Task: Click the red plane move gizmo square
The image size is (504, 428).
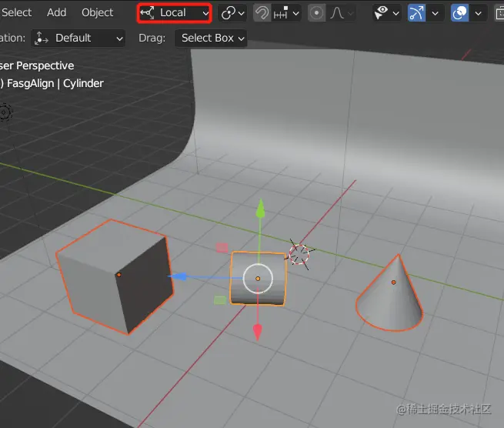Action: [x=222, y=248]
